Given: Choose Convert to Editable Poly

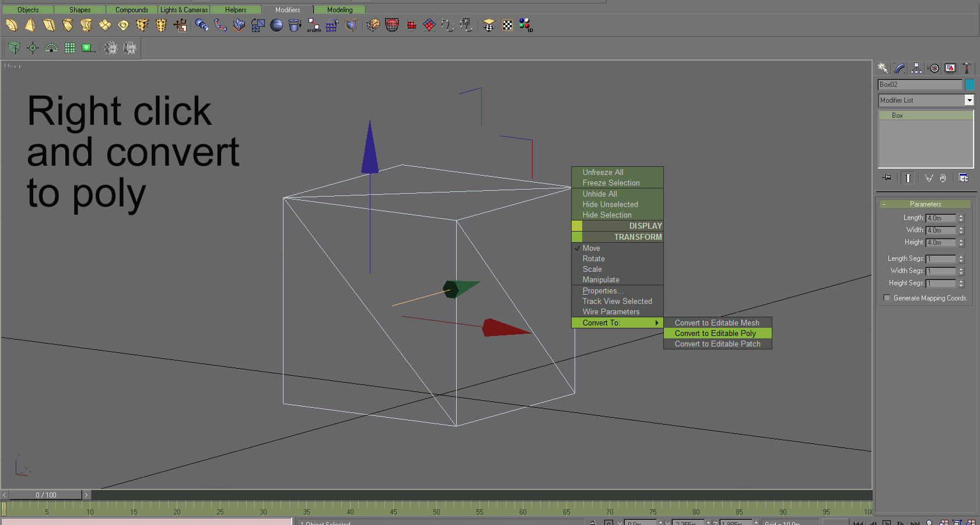Looking at the screenshot, I should (715, 333).
